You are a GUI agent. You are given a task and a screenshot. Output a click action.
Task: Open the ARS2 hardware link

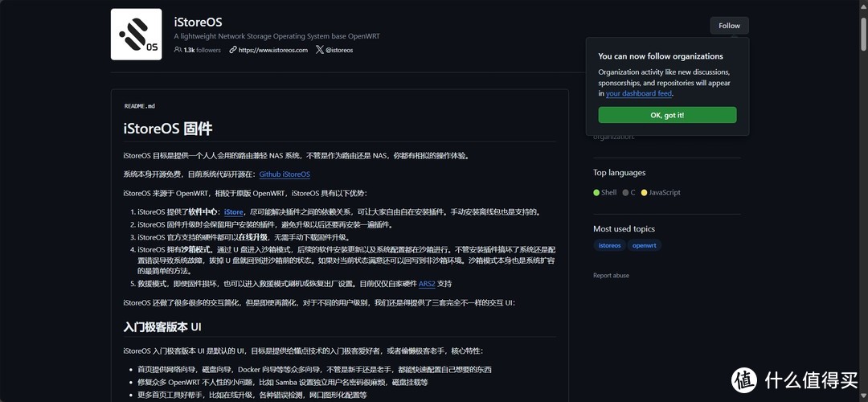(x=427, y=284)
